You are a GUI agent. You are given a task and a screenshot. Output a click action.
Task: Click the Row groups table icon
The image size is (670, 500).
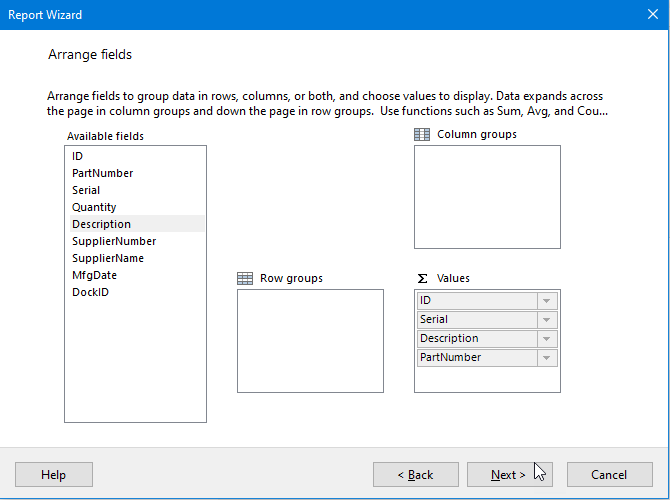coord(245,279)
